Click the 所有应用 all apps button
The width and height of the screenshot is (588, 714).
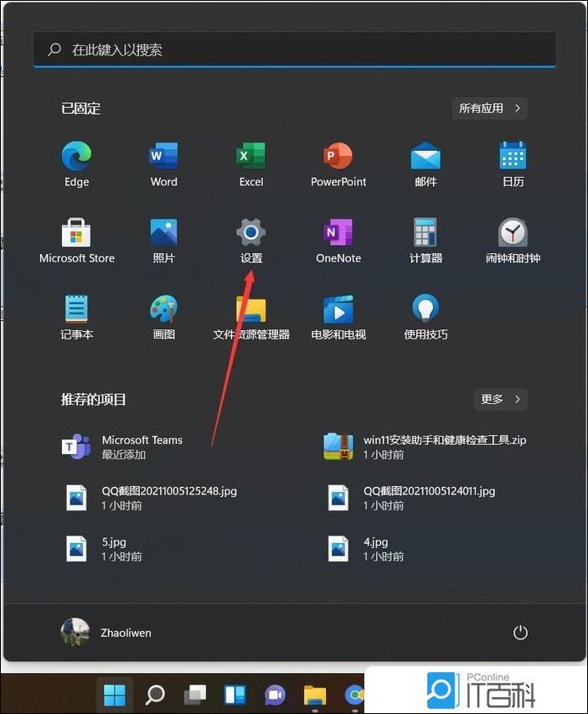pyautogui.click(x=490, y=108)
